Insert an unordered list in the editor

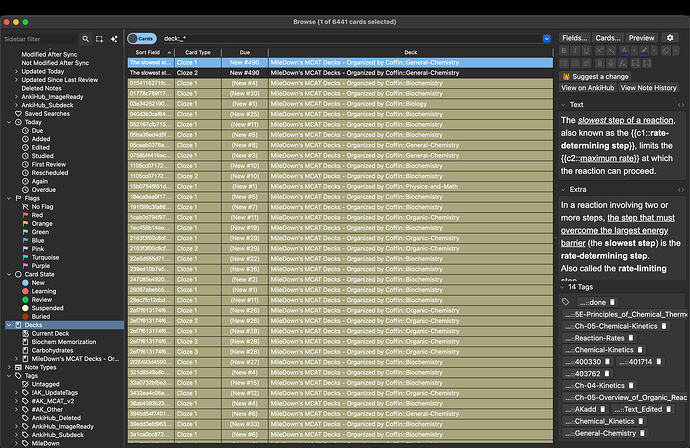point(564,63)
